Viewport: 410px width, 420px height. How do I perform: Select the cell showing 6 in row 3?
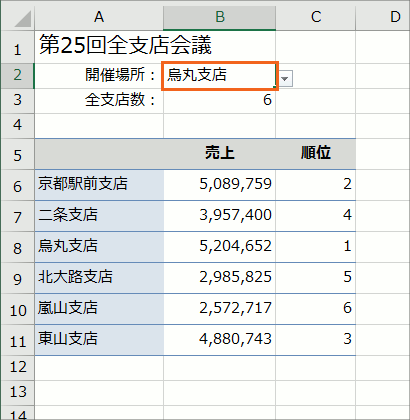(x=220, y=101)
